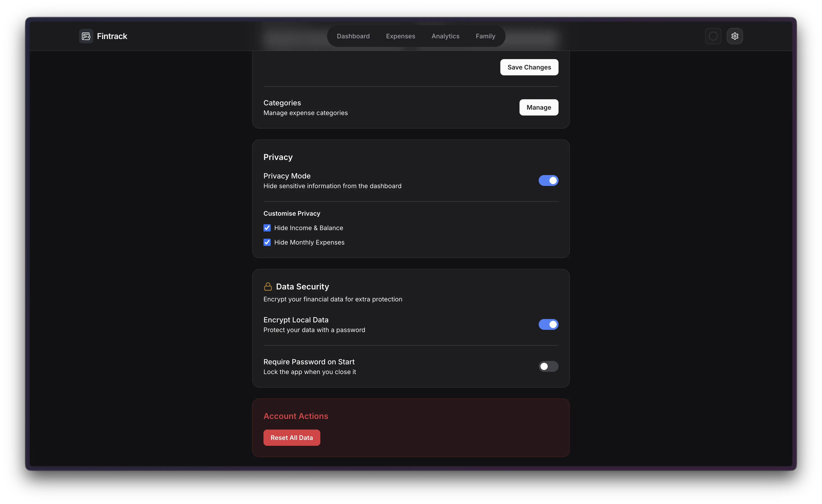
Task: Click the Account Actions heading
Action: (296, 416)
